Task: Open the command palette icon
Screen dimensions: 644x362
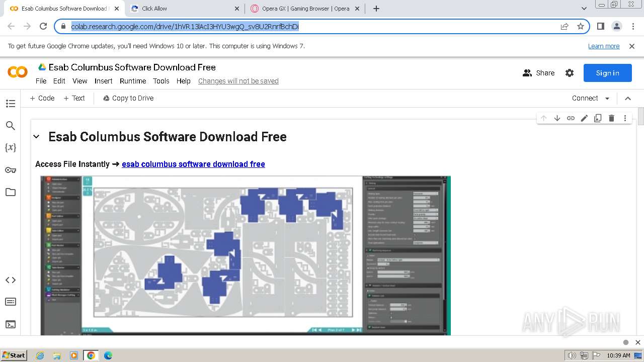Action: (10, 302)
